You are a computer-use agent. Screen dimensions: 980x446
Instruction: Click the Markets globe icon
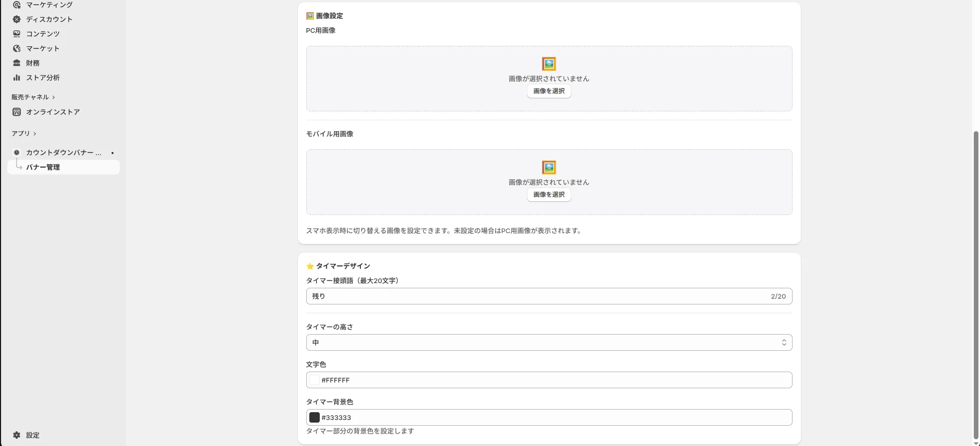(x=17, y=48)
